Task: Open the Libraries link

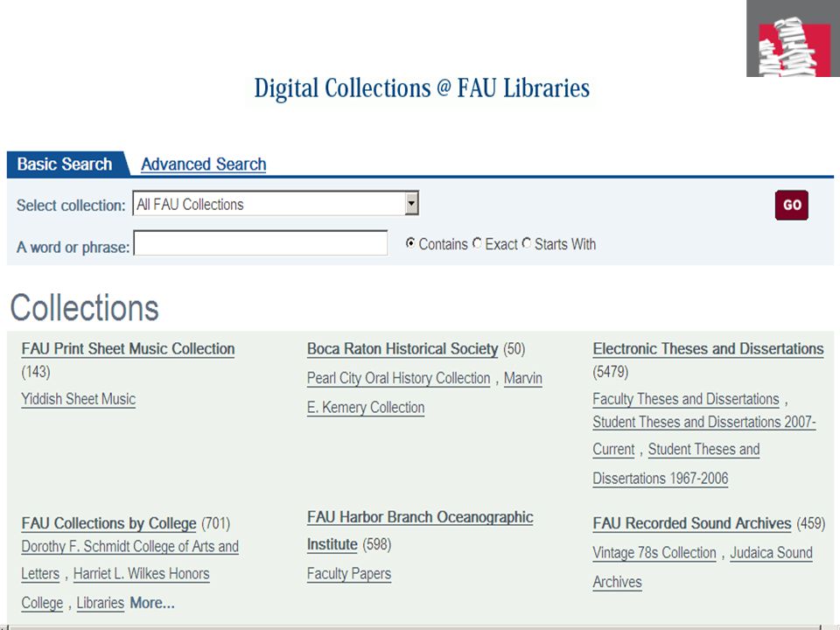Action: coord(100,603)
